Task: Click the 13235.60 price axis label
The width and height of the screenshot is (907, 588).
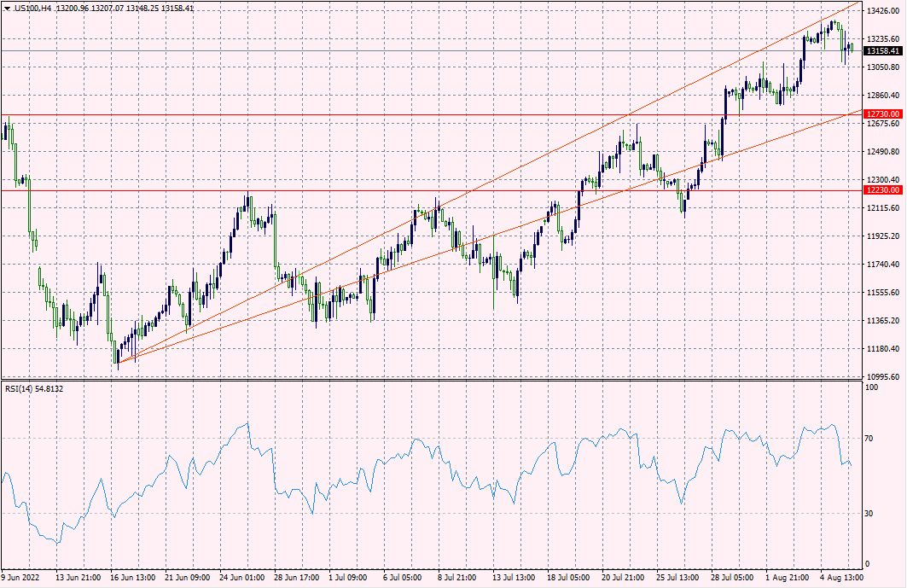Action: [883, 38]
